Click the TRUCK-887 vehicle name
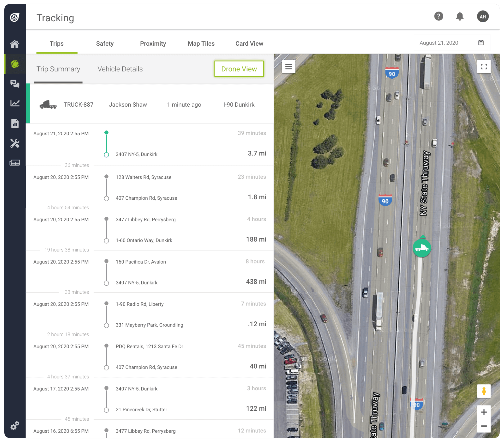 (78, 104)
